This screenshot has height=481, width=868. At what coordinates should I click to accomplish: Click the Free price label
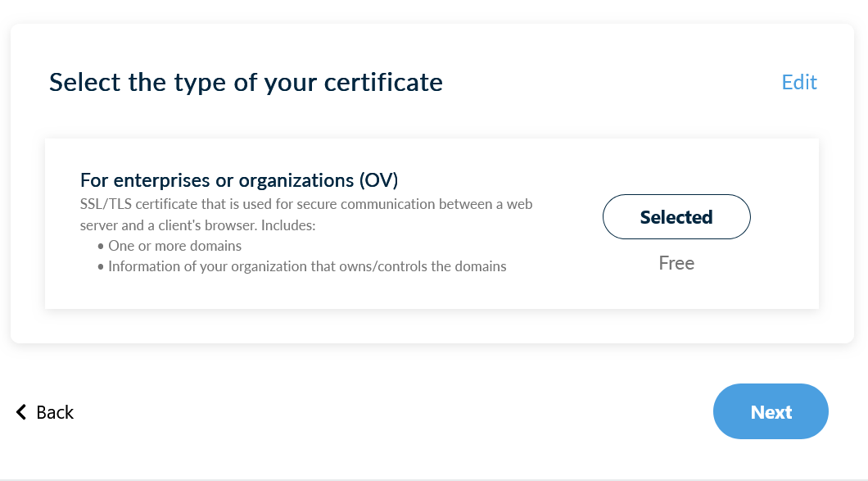(x=676, y=263)
